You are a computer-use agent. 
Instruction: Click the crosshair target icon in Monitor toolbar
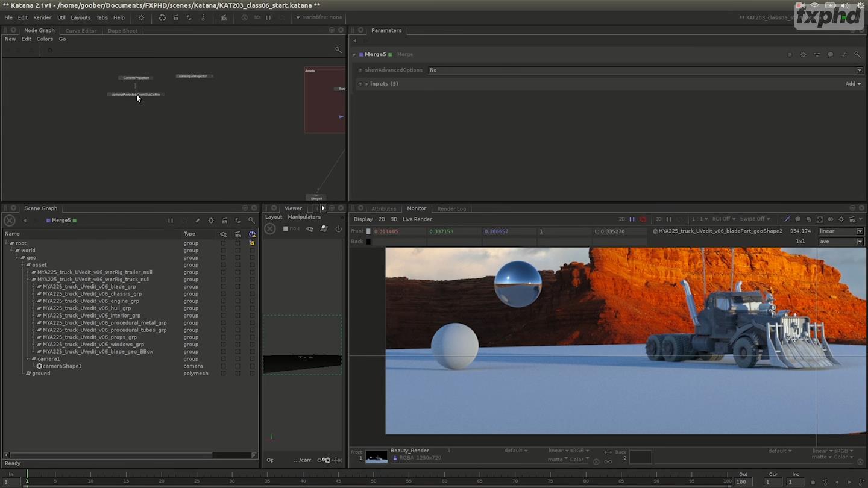click(841, 219)
